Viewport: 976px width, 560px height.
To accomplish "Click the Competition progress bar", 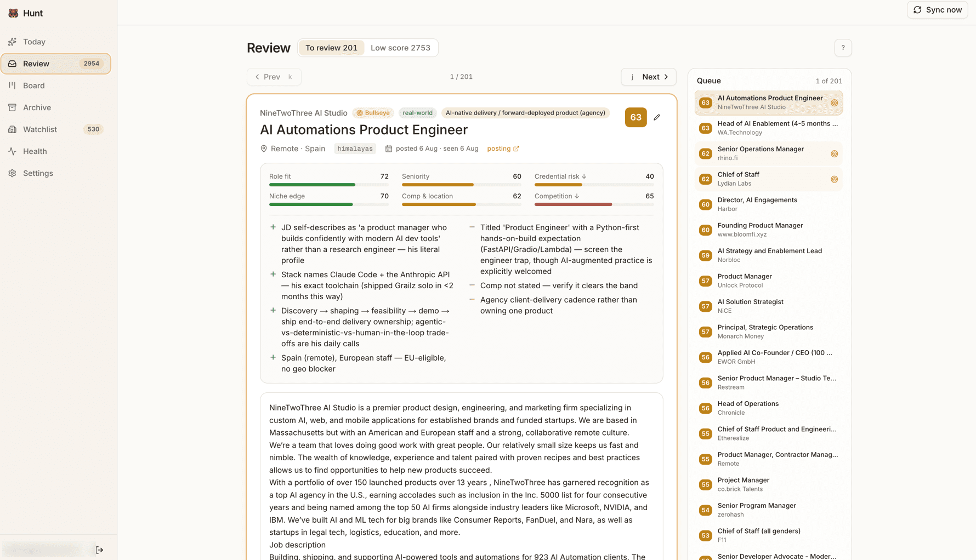I will pos(594,204).
